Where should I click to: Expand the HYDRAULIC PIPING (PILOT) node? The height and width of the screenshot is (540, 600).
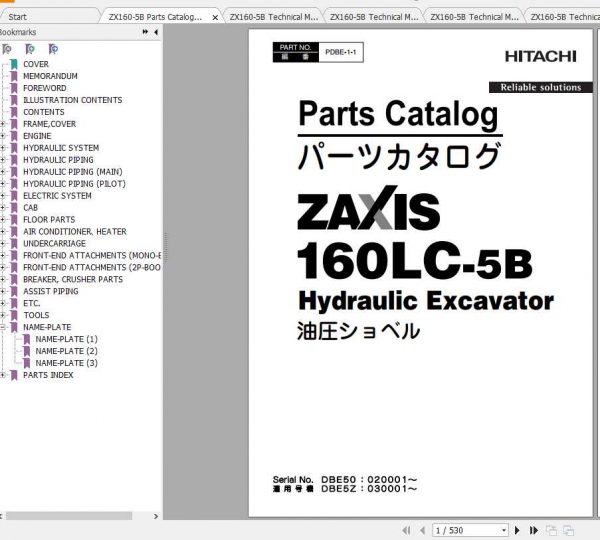pos(2,184)
